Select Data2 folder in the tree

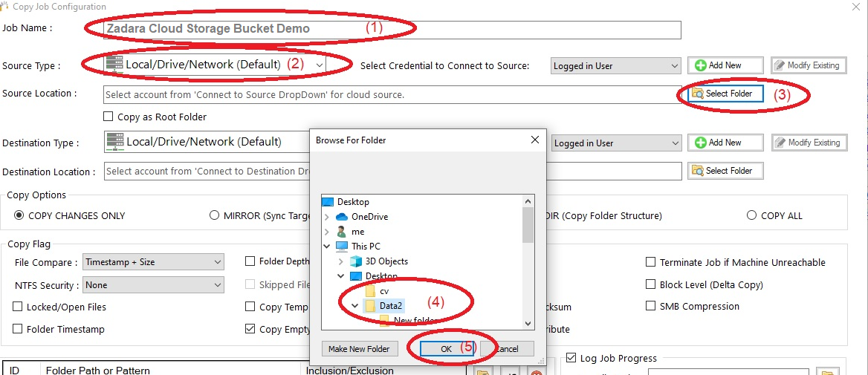[390, 306]
